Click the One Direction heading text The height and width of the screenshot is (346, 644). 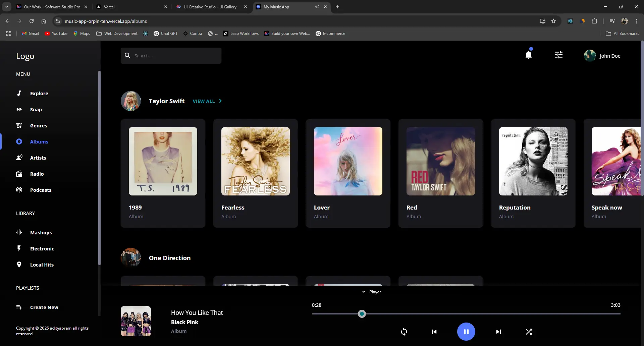tap(170, 258)
